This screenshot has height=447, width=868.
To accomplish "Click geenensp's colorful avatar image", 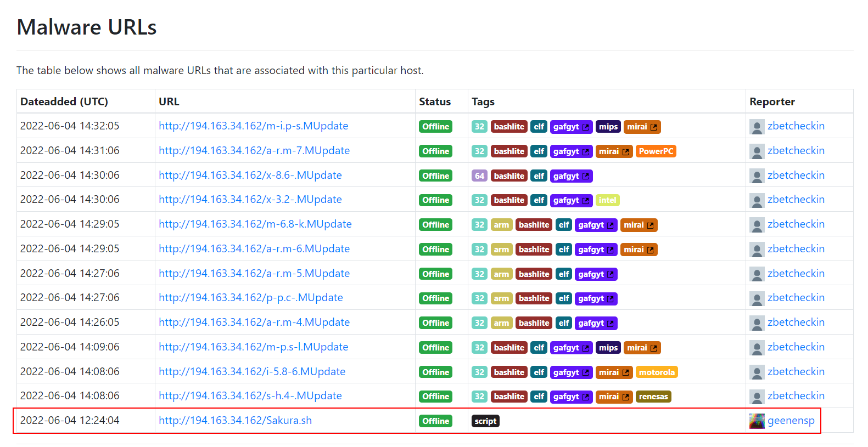I will point(757,421).
